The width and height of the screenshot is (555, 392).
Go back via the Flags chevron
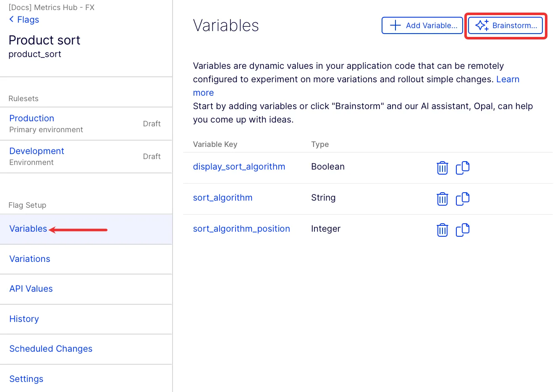click(x=11, y=19)
